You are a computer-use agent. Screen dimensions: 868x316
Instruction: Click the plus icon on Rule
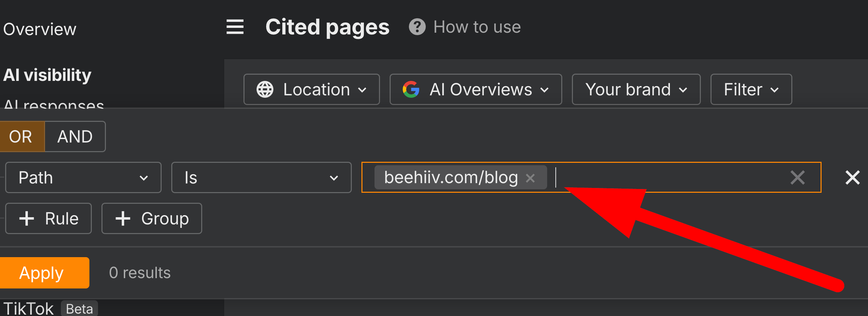26,219
